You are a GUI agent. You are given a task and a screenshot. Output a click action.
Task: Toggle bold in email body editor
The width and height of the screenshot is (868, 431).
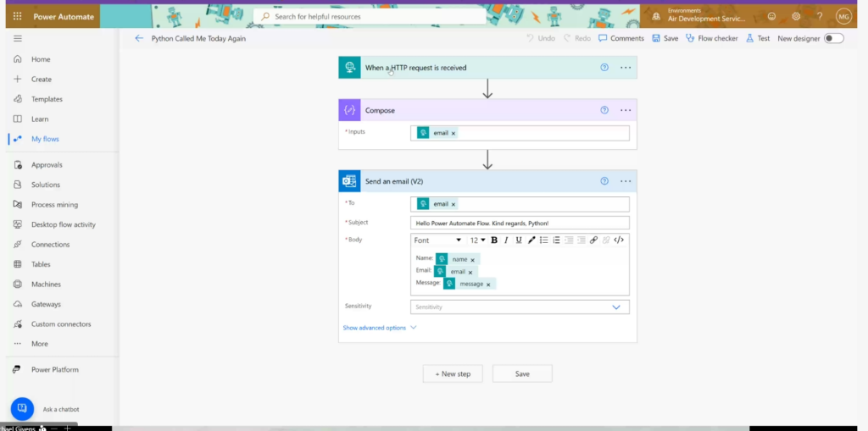(x=494, y=240)
